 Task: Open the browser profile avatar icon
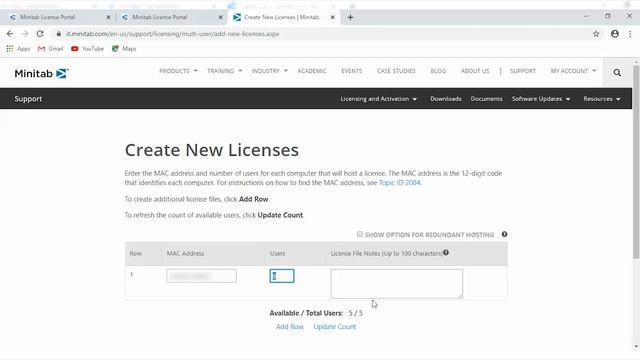[615, 34]
